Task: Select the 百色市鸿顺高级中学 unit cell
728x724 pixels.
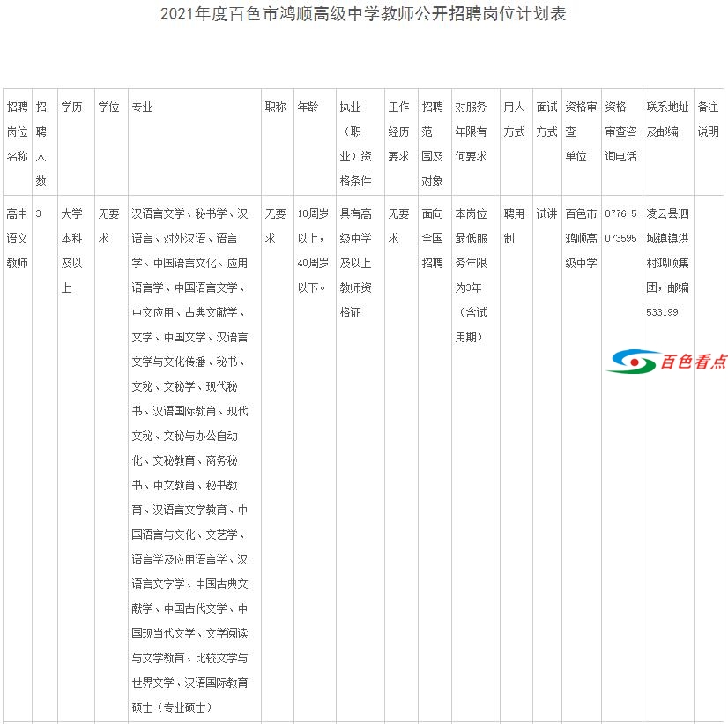Action: (x=581, y=236)
